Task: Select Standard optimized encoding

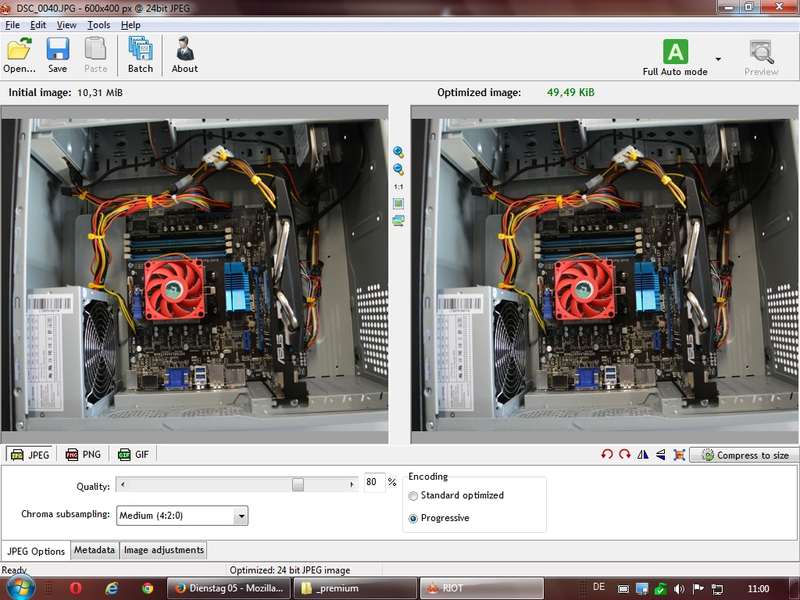Action: [x=413, y=495]
